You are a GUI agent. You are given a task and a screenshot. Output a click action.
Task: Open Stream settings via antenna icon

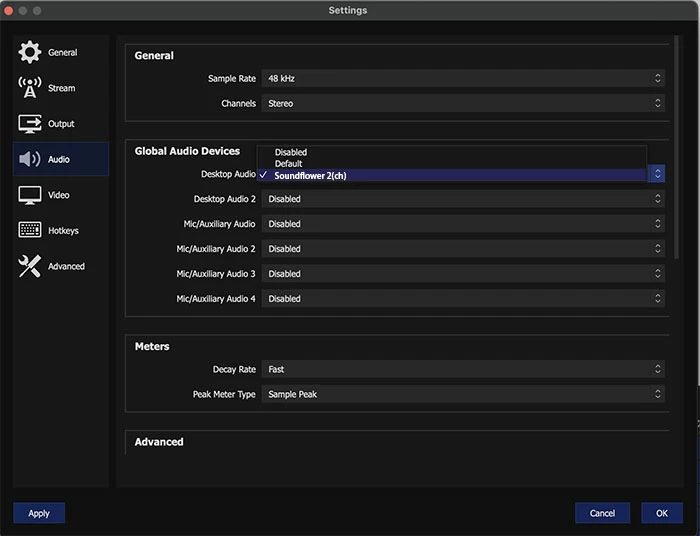[30, 88]
